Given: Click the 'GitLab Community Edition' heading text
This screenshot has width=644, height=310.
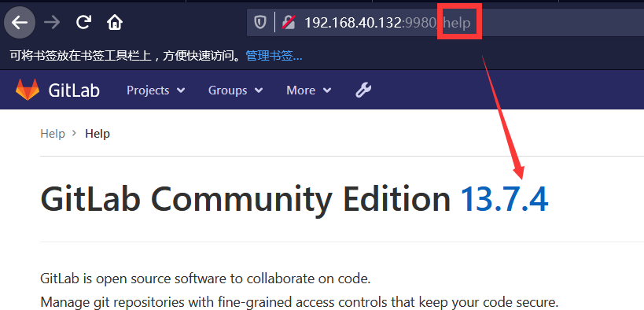Looking at the screenshot, I should 245,199.
